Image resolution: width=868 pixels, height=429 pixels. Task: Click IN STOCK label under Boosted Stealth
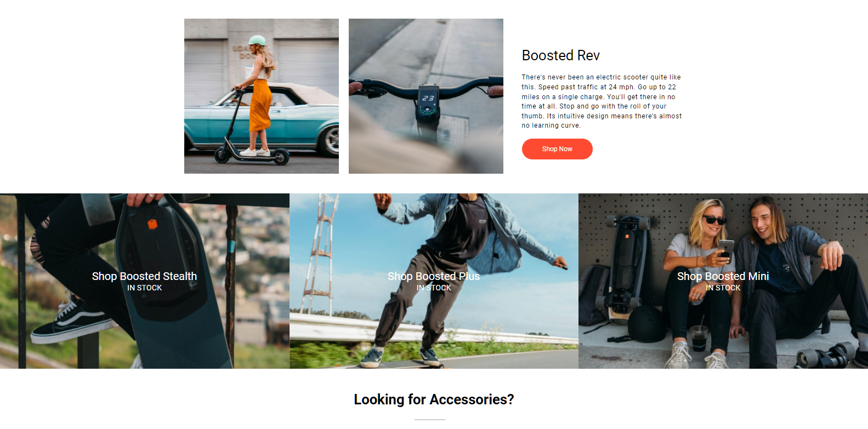[145, 288]
